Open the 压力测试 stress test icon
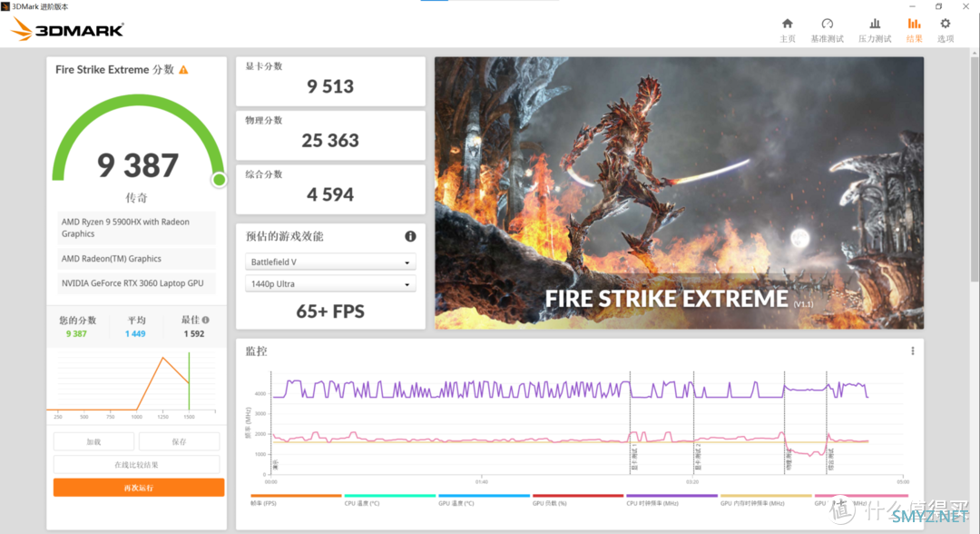Screen dimensions: 980x534 [875, 25]
